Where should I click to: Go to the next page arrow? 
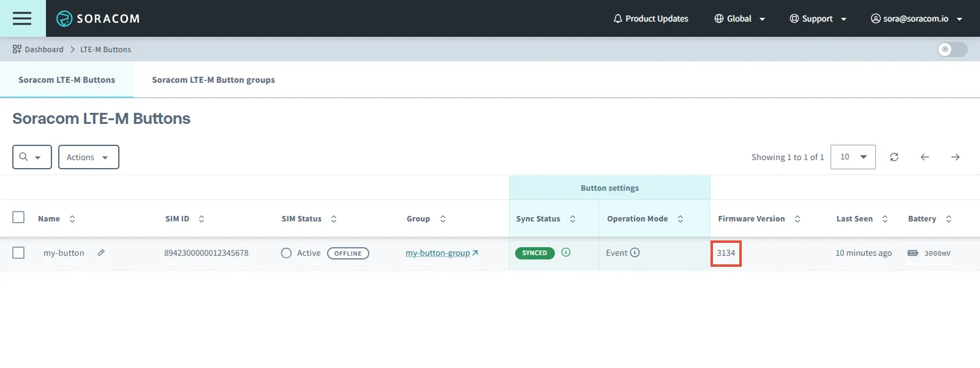[956, 157]
